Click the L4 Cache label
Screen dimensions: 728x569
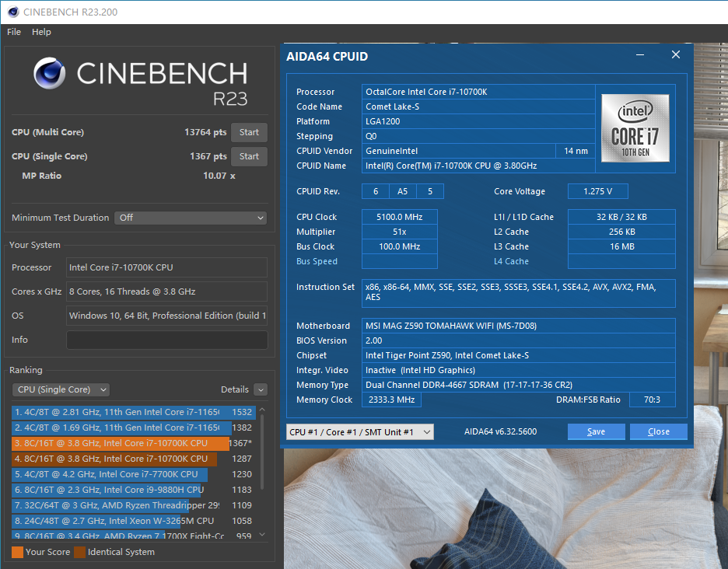click(511, 261)
